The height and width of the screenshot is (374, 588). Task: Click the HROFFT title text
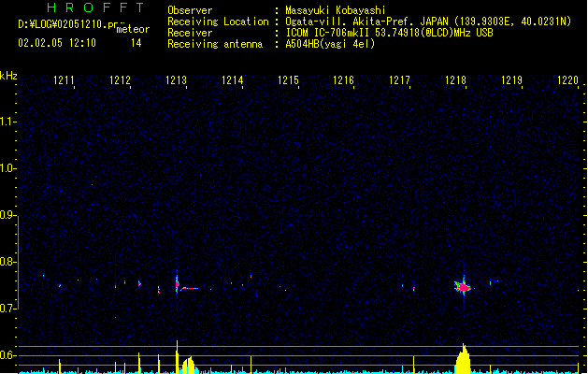[95, 7]
